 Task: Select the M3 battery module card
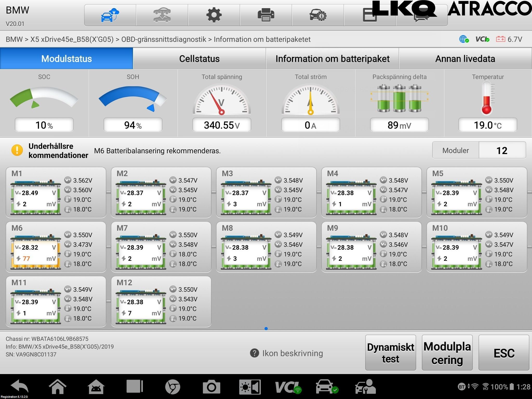click(266, 192)
